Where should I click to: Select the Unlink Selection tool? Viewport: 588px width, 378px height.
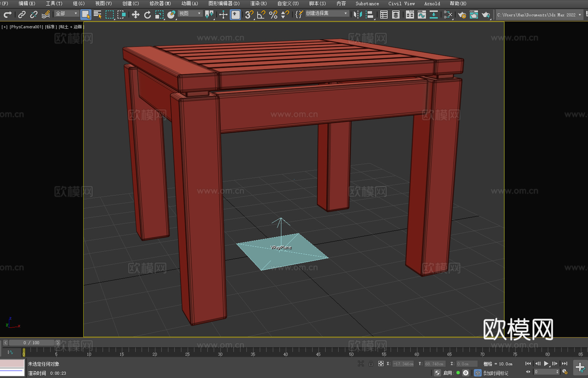[34, 14]
